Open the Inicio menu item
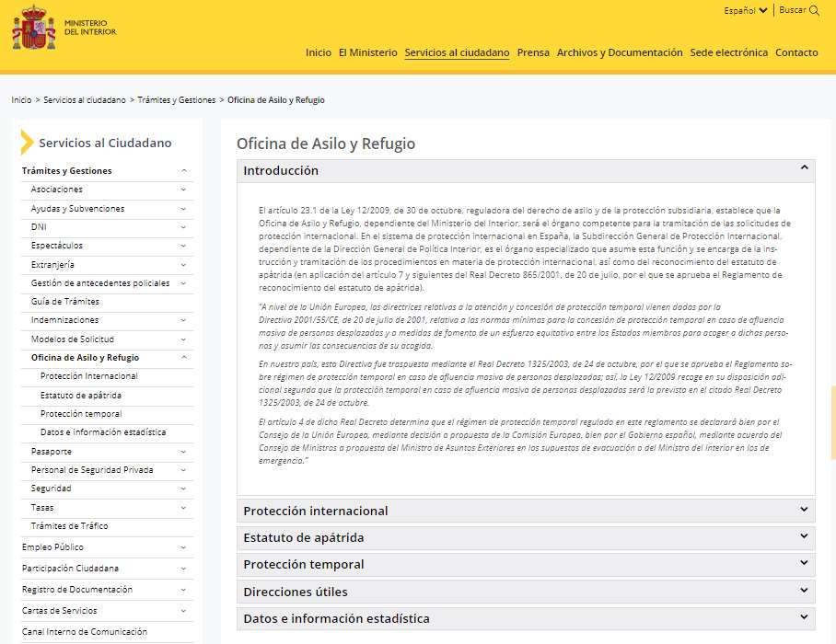The width and height of the screenshot is (836, 644). coord(319,52)
